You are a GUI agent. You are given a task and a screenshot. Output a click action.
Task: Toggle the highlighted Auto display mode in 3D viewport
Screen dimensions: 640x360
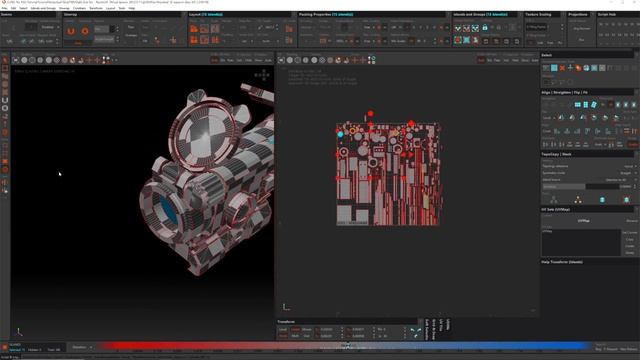[214, 60]
